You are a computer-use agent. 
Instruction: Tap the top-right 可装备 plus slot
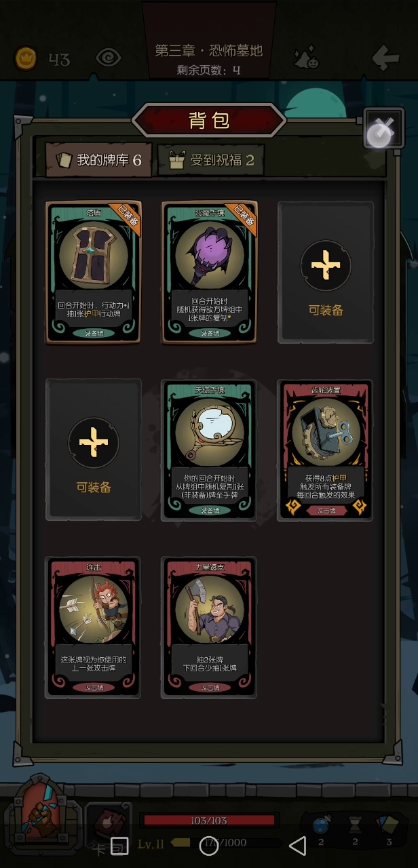coord(326,272)
